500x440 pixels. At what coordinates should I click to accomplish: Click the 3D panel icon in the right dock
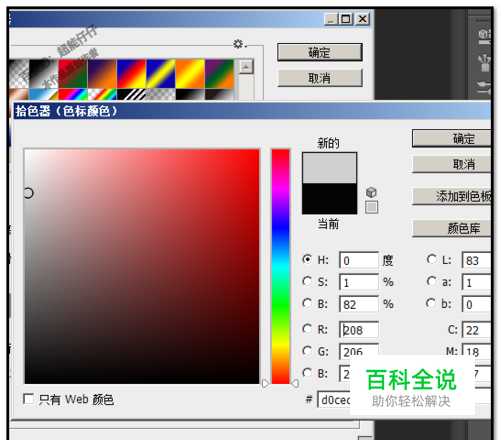click(x=485, y=36)
